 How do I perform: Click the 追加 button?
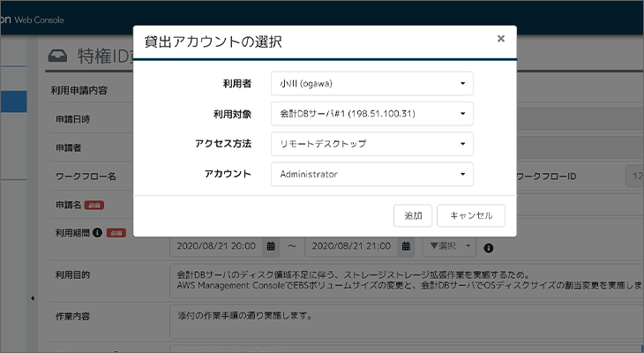point(413,215)
